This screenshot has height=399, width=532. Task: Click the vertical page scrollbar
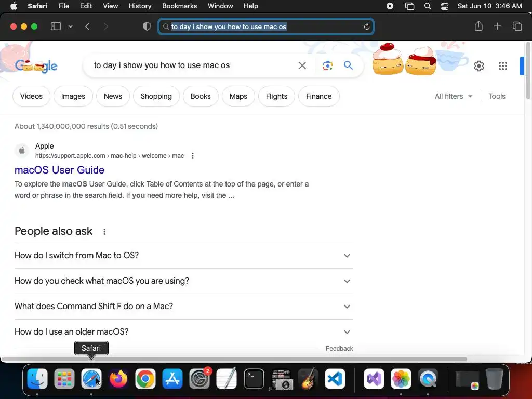click(528, 71)
